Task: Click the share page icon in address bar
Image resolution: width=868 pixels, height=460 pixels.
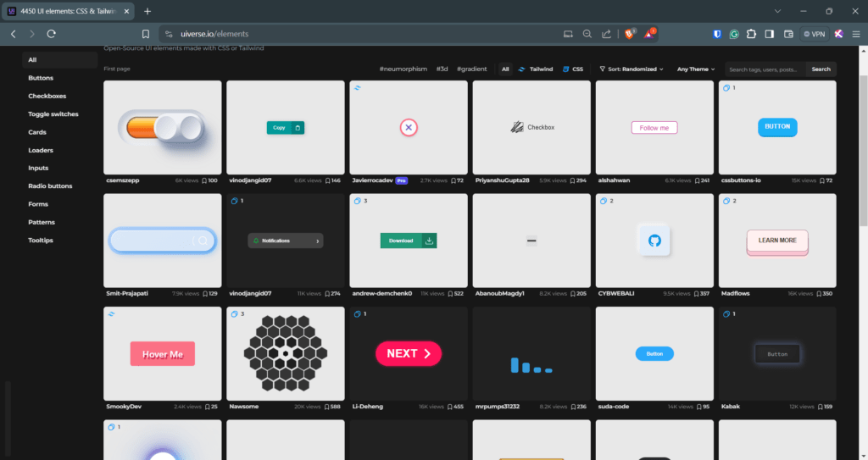Action: (606, 34)
